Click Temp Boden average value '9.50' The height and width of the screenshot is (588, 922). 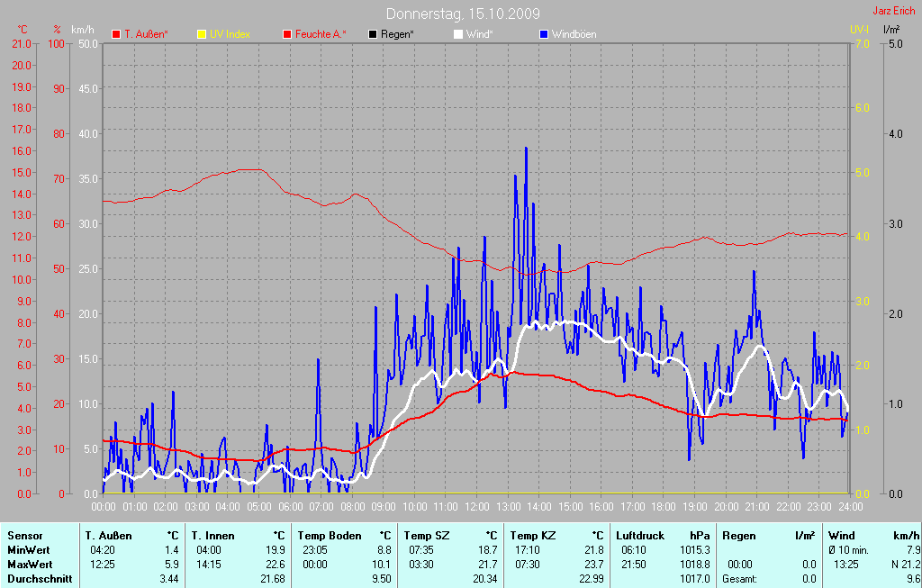(381, 579)
